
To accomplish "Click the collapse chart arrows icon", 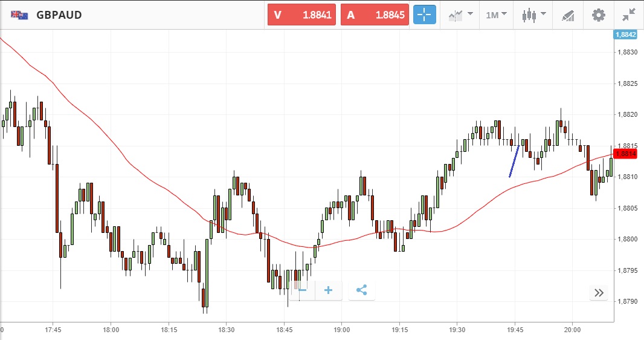I will [629, 15].
